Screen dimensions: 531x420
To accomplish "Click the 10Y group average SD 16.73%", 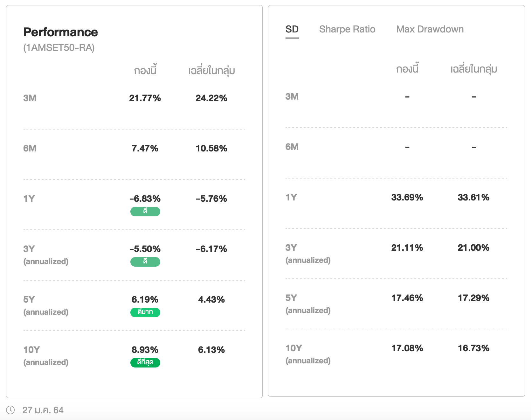I will coord(473,348).
